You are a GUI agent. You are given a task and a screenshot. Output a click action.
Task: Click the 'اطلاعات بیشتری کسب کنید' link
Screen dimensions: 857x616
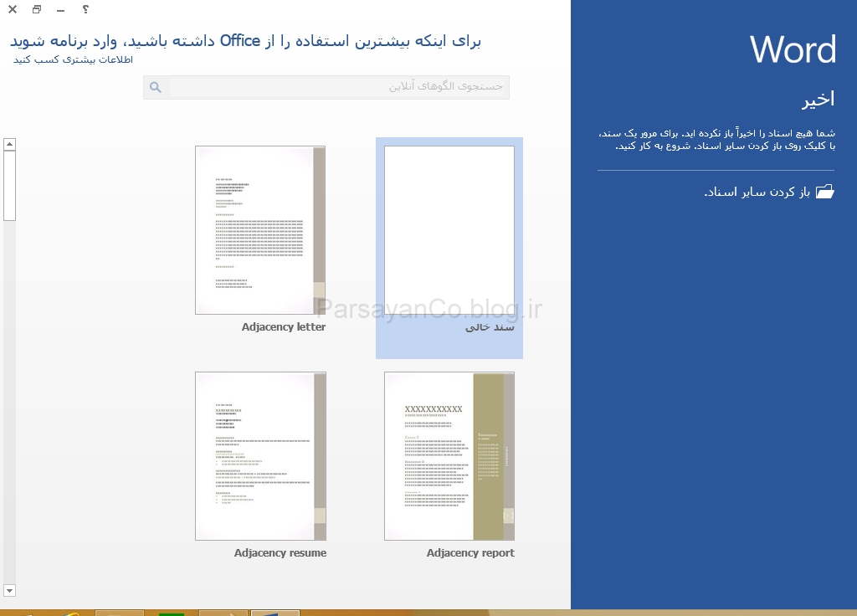[74, 59]
